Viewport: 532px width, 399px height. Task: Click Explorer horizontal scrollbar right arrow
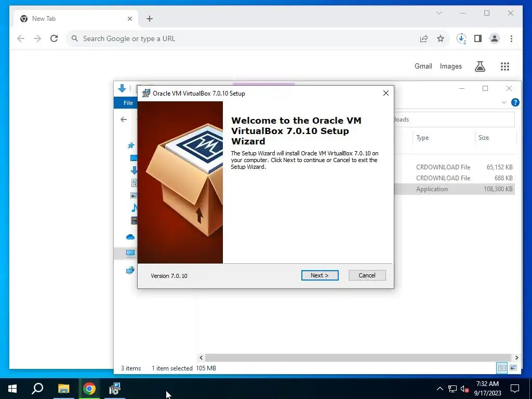(x=516, y=357)
